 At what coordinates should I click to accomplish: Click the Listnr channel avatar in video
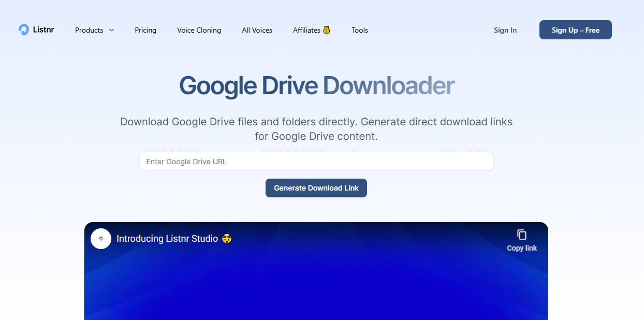(x=101, y=239)
